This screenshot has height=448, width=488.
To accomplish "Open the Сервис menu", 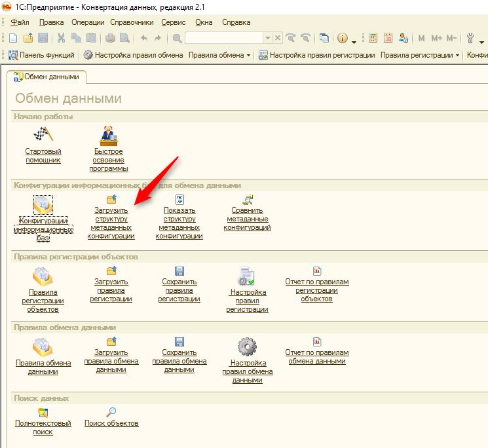I will point(174,22).
